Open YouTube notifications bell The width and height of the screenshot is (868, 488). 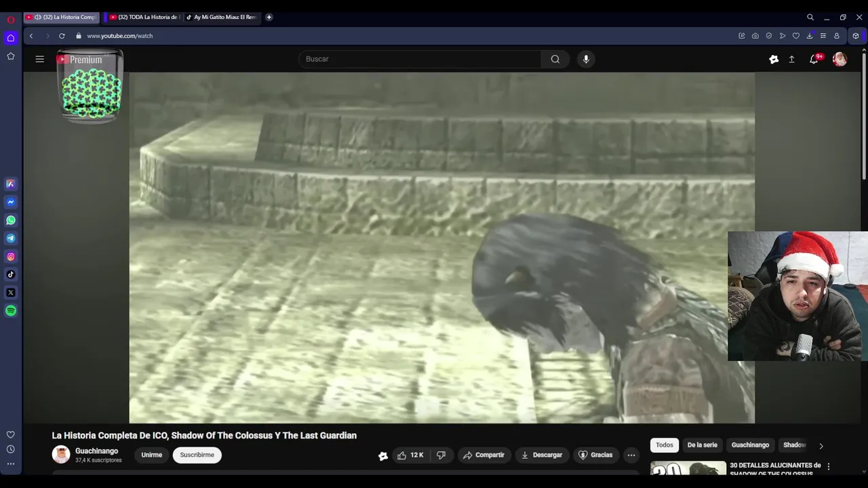[814, 59]
